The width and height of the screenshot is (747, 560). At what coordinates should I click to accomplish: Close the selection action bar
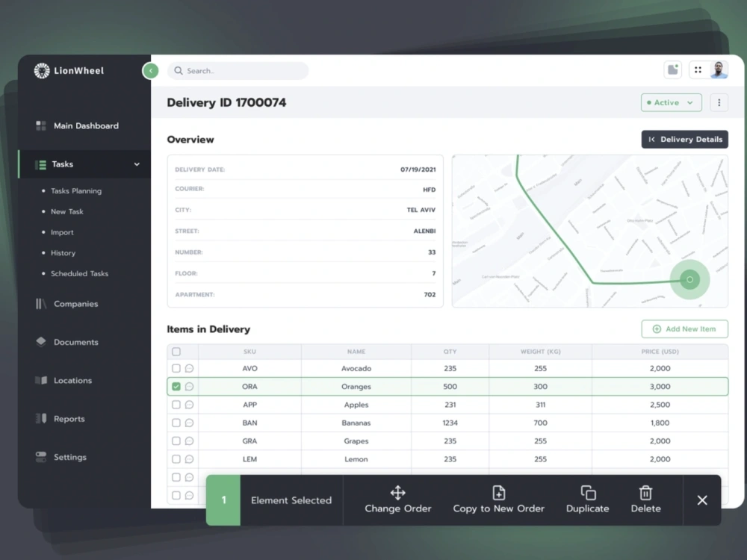click(702, 500)
